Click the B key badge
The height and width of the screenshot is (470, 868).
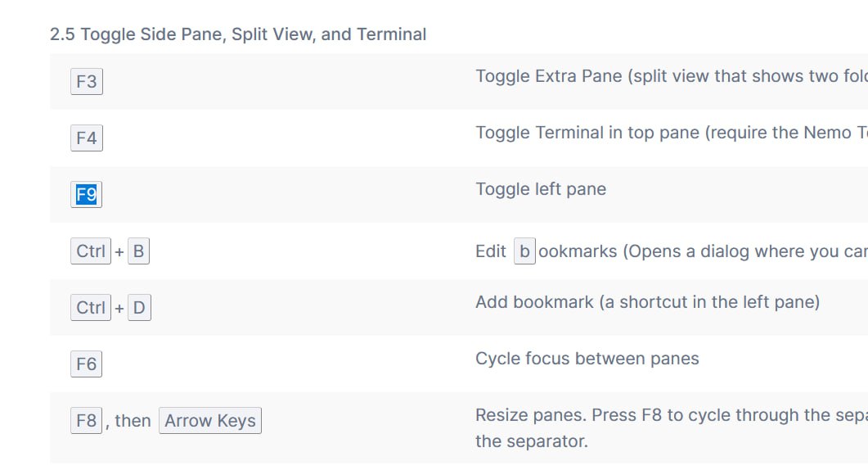[138, 251]
